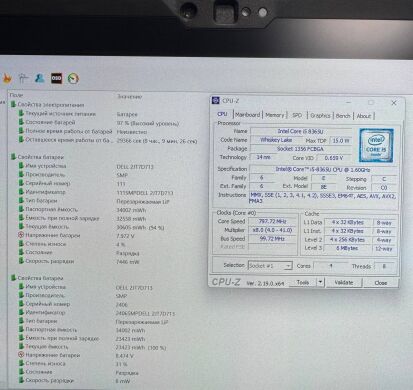Click the L1 Data cache value 4 x 32 KBytes
The width and height of the screenshot is (413, 390).
tap(348, 222)
